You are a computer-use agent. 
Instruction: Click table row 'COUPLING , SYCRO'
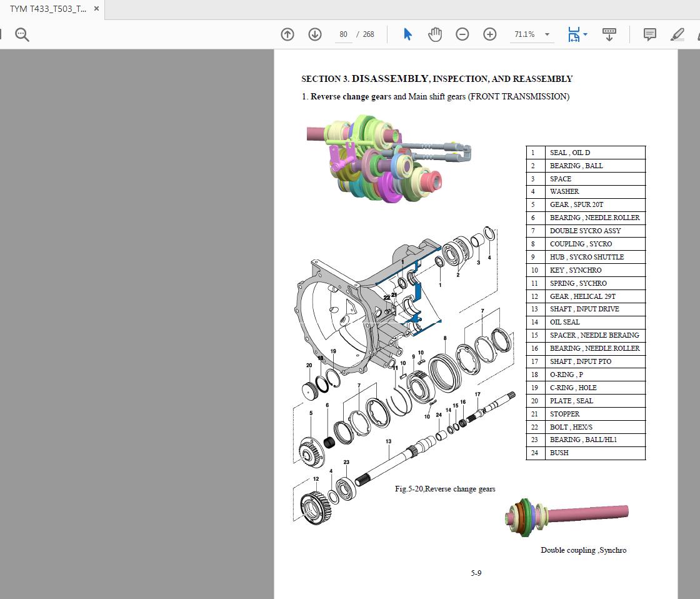tap(586, 244)
